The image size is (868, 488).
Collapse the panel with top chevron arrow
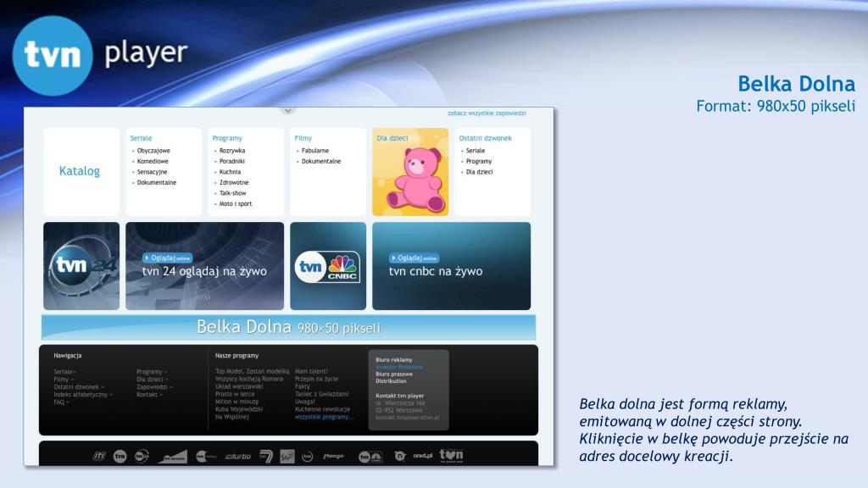coord(287,111)
